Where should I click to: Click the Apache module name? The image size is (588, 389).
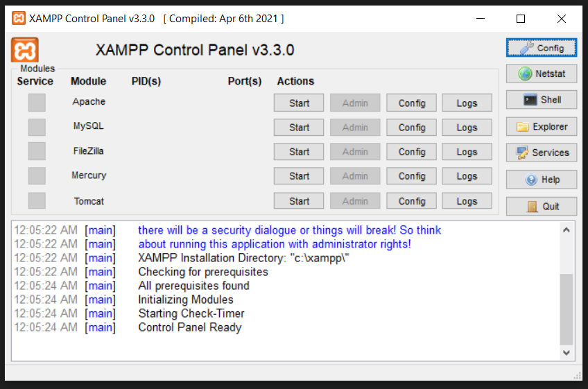pyautogui.click(x=89, y=102)
